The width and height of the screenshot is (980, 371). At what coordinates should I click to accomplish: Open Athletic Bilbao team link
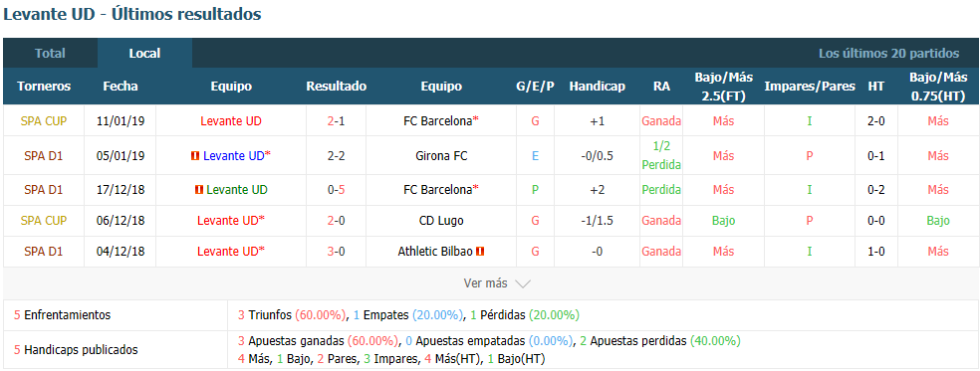(435, 251)
